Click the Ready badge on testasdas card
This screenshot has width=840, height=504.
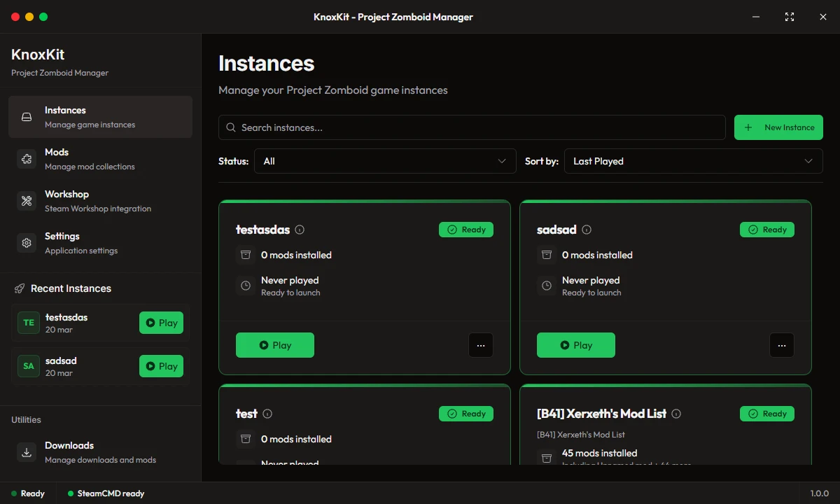[466, 230]
